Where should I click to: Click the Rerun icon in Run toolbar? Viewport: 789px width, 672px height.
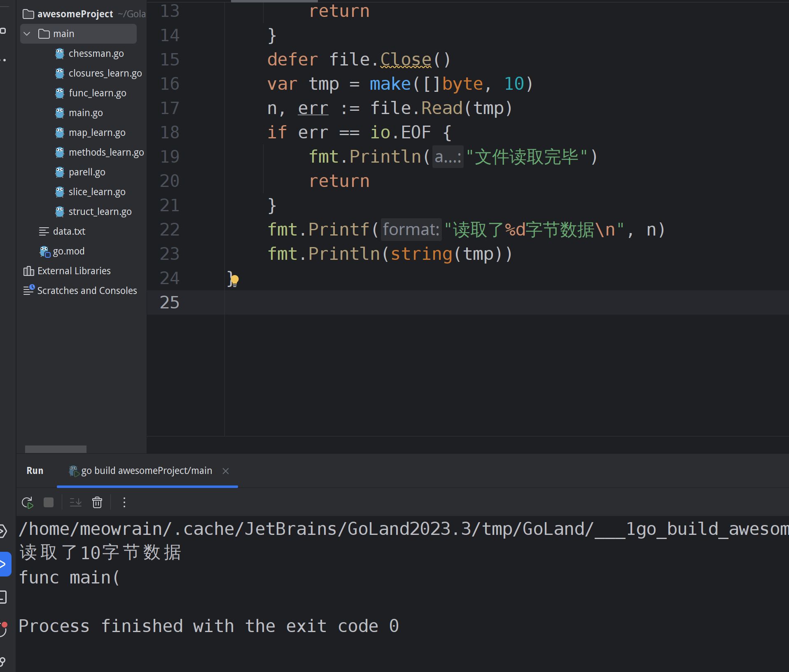coord(27,502)
